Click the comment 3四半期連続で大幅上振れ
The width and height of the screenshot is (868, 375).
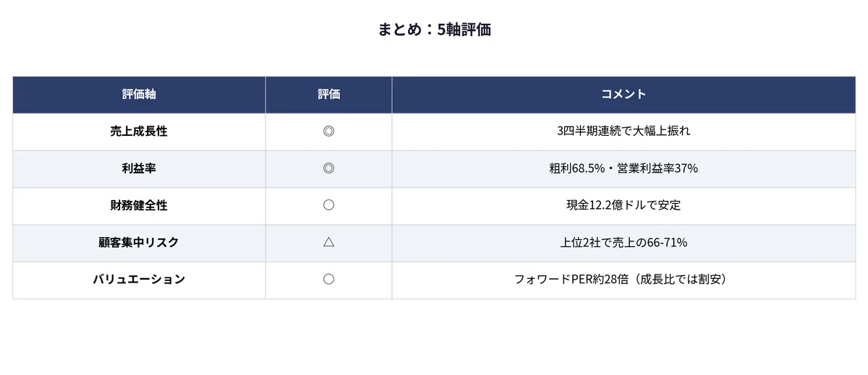pos(624,132)
